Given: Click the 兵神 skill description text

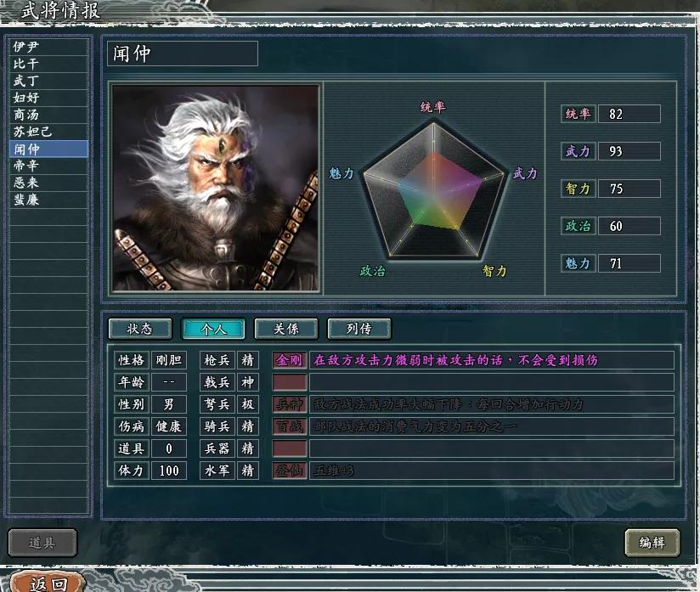Looking at the screenshot, I should 449,404.
